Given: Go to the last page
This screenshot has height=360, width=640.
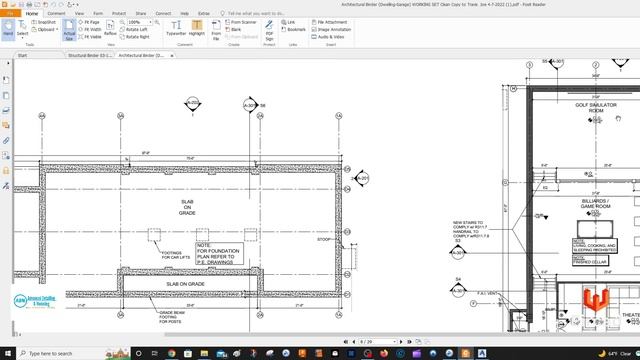Looking at the screenshot, I should point(409,342).
